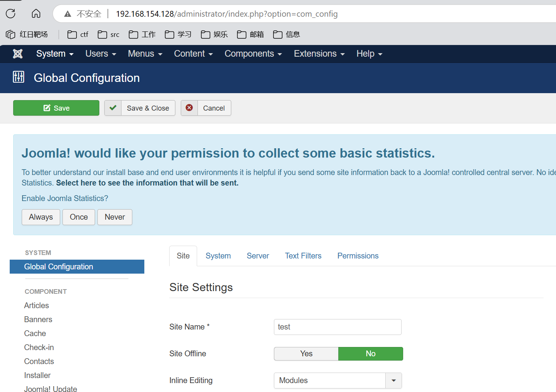This screenshot has height=392, width=556.
Task: Open Articles component settings
Action: pyautogui.click(x=36, y=305)
